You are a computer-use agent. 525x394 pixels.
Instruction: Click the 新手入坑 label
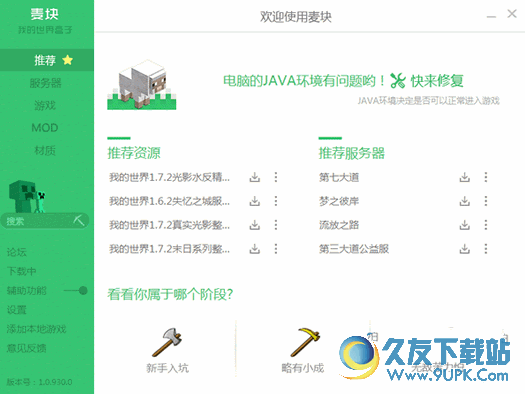click(167, 368)
